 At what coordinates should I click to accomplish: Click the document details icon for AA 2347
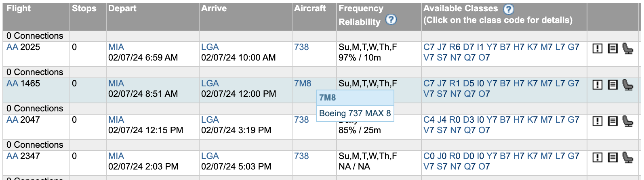click(x=612, y=157)
